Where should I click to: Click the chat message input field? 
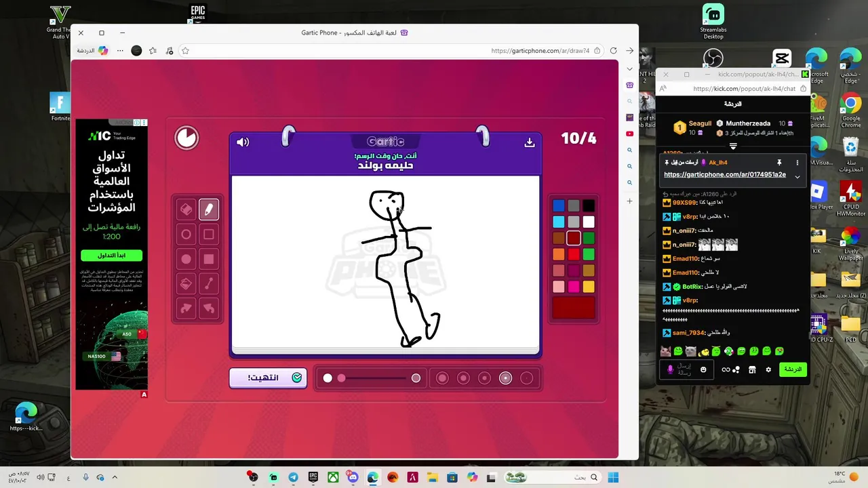click(x=688, y=369)
